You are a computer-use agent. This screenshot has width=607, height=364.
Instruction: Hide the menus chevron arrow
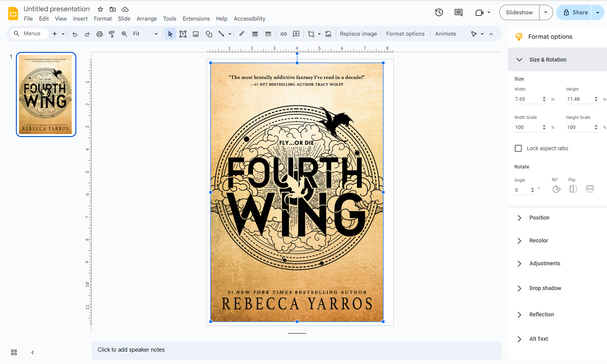[x=491, y=34]
